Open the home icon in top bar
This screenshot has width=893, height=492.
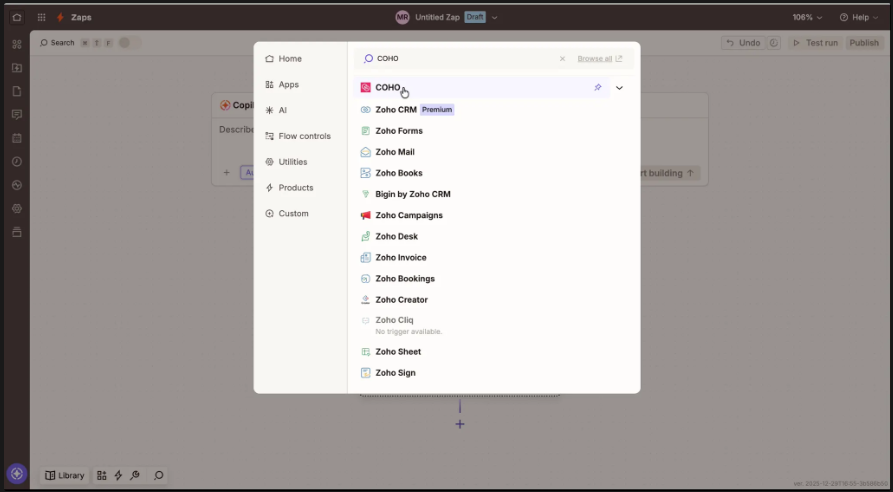coord(16,17)
